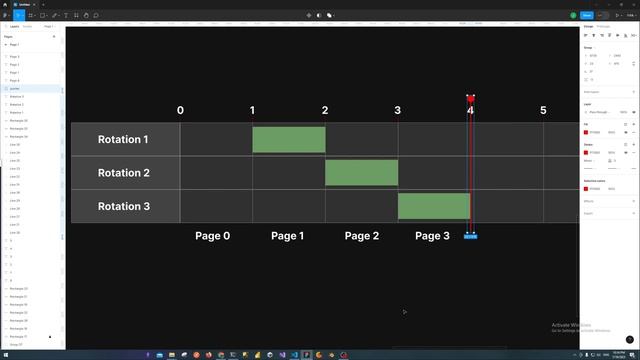Click the Present play icon
The height and width of the screenshot is (360, 640).
[x=617, y=16]
